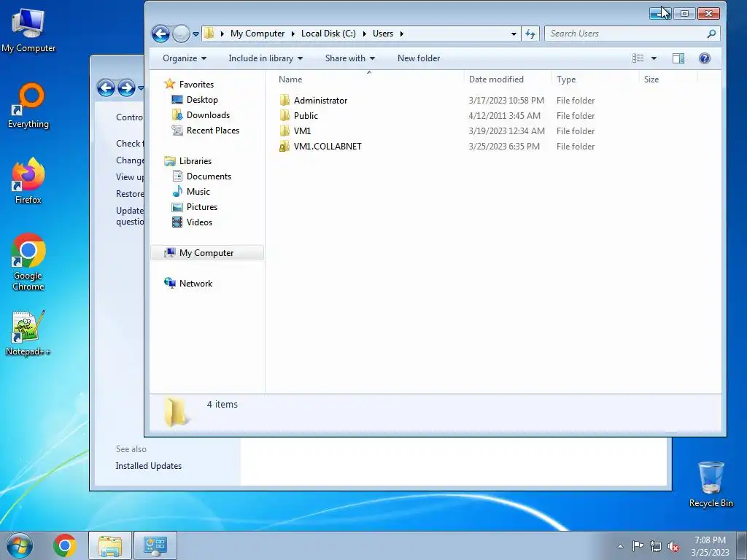Screen dimensions: 747x560
Task: Click the magnifier icon in the search box
Action: pyautogui.click(x=711, y=34)
